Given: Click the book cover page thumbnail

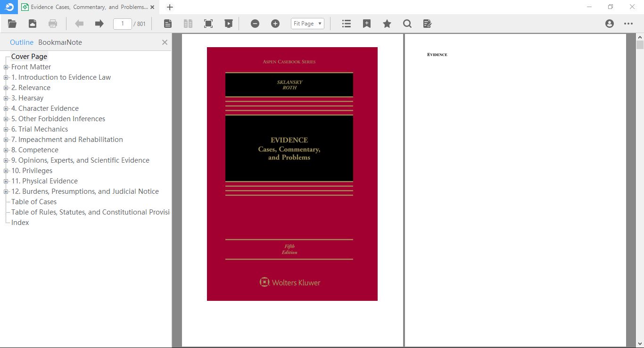Looking at the screenshot, I should click(292, 174).
